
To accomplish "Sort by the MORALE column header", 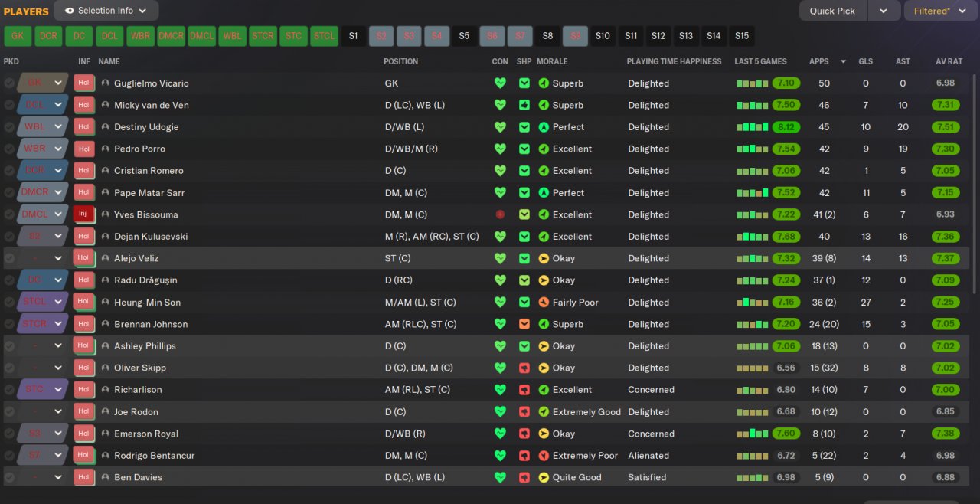I will 552,61.
